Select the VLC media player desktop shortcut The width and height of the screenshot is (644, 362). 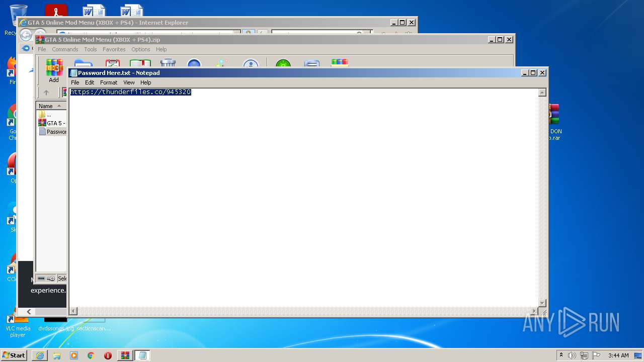point(18,326)
